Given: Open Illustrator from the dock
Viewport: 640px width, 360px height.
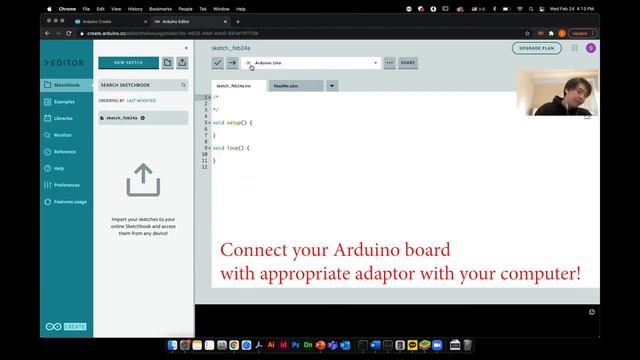Looking at the screenshot, I should [271, 345].
